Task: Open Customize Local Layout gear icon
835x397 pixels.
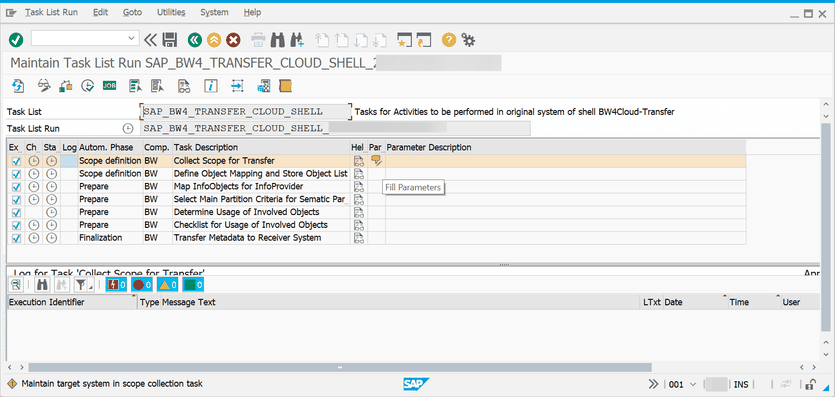Action: click(468, 39)
